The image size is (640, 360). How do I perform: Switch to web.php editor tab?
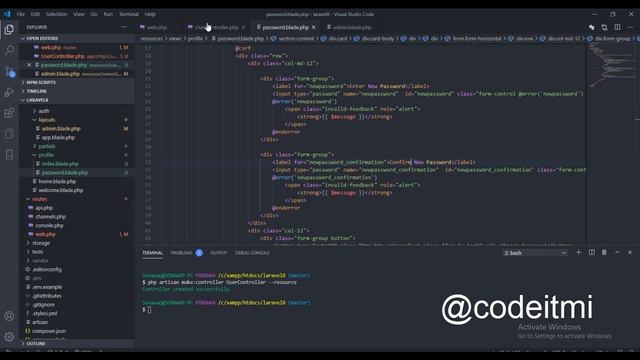tap(157, 27)
